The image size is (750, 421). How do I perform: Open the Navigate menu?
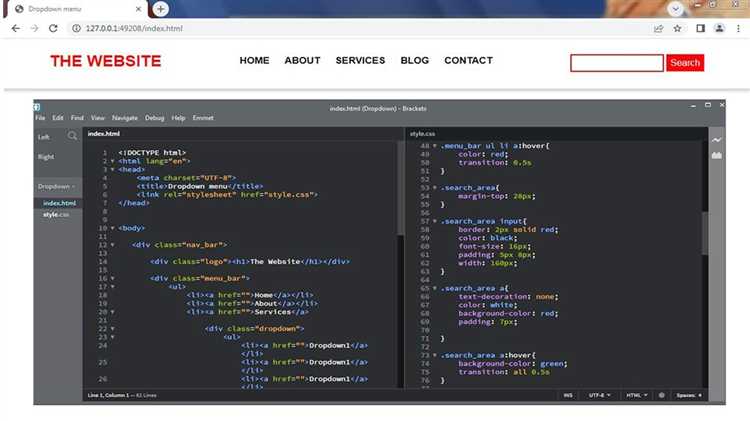(x=125, y=118)
